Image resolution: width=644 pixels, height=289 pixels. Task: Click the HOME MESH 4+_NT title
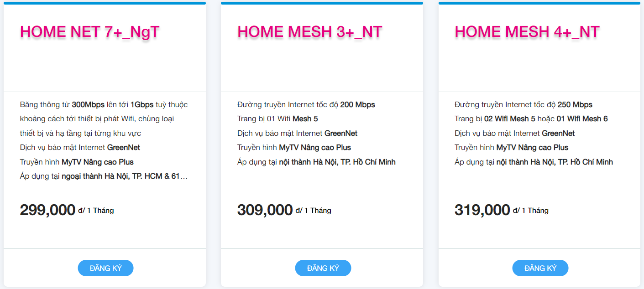[x=527, y=32]
